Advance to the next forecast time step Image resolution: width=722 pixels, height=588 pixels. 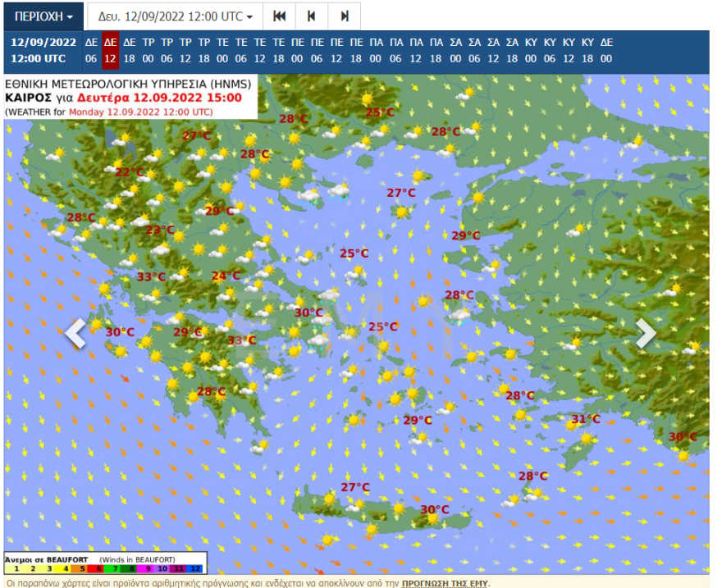(345, 16)
